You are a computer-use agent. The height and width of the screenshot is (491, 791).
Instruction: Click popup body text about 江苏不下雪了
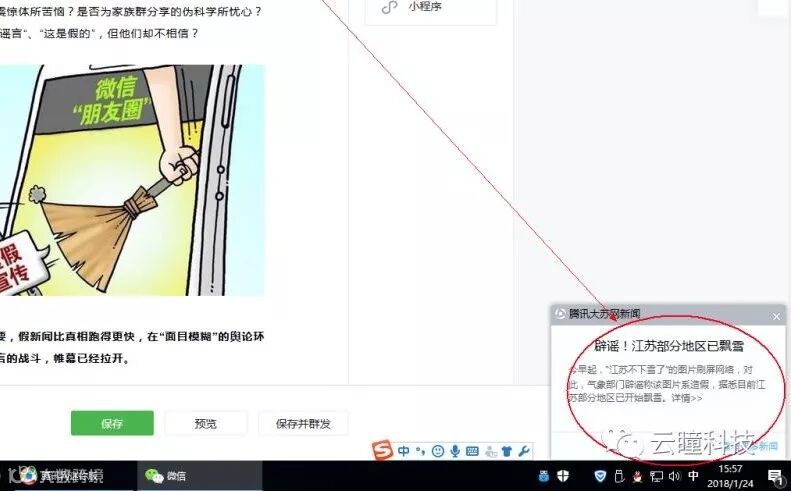point(666,384)
